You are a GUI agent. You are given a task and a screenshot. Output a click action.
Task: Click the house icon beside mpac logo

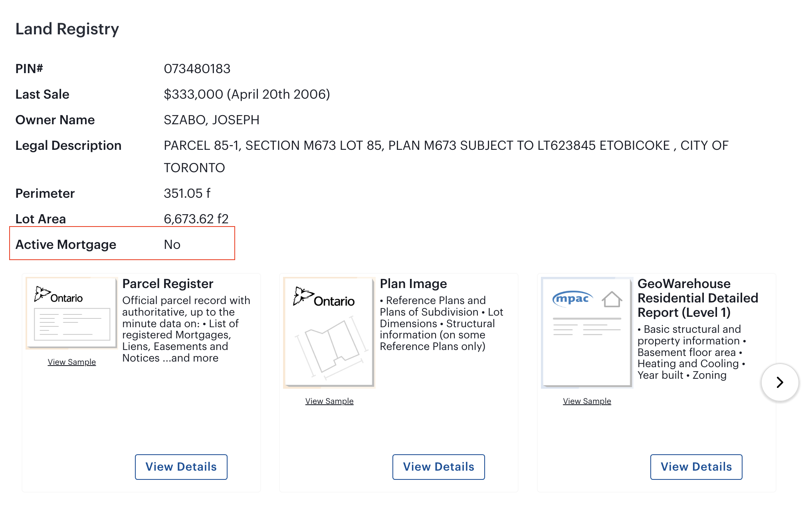(612, 299)
